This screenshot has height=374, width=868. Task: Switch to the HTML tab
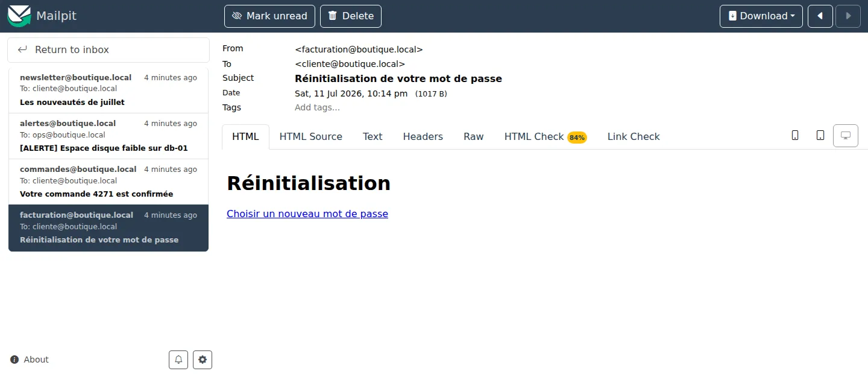point(245,136)
